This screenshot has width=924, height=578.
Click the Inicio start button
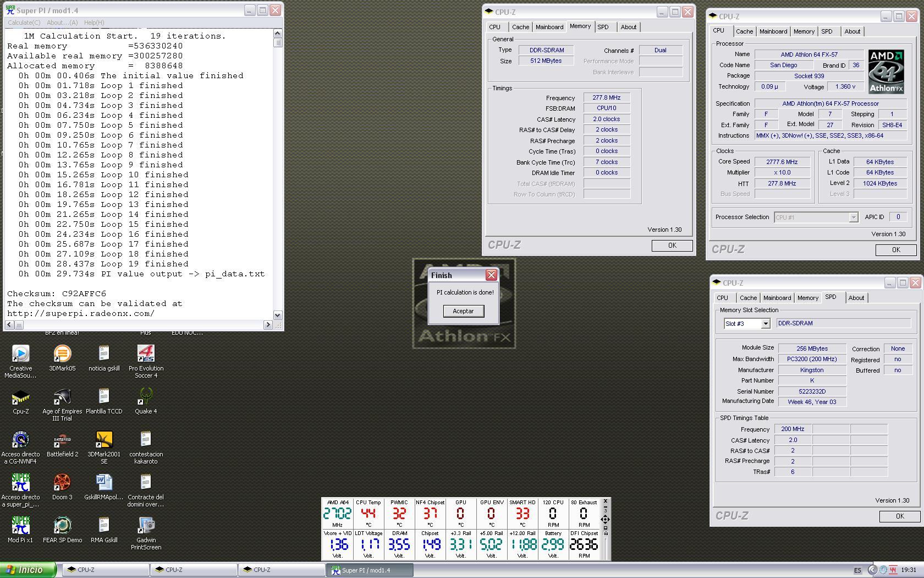click(x=28, y=570)
